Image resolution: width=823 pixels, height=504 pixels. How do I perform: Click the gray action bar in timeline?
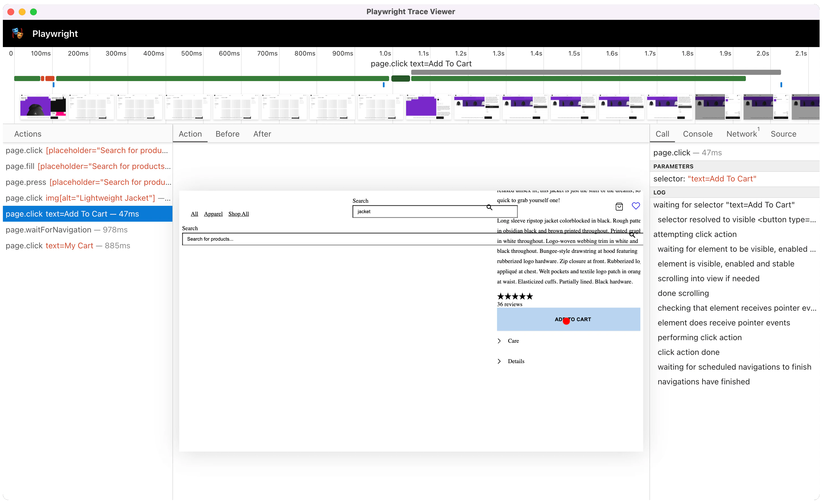[x=596, y=72]
